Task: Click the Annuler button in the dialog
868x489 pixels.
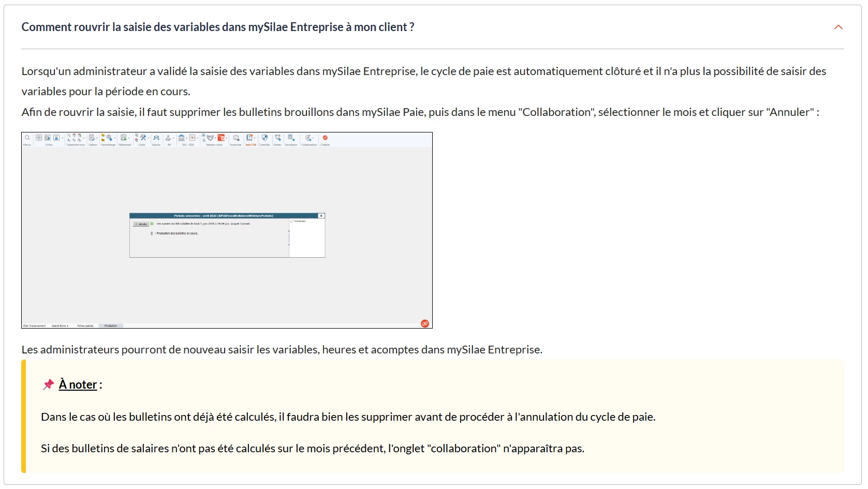Action: point(141,224)
